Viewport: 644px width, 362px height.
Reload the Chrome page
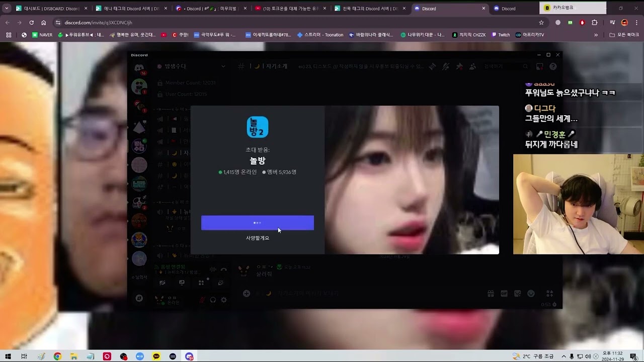[x=32, y=23]
